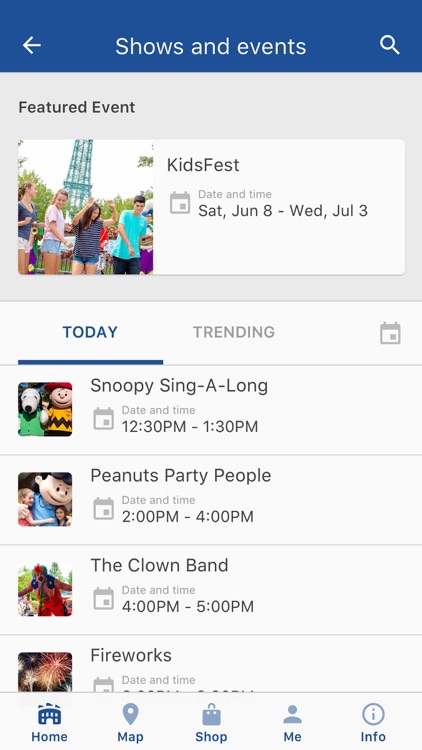Tap the KidsFest featured photo

pyautogui.click(x=86, y=207)
